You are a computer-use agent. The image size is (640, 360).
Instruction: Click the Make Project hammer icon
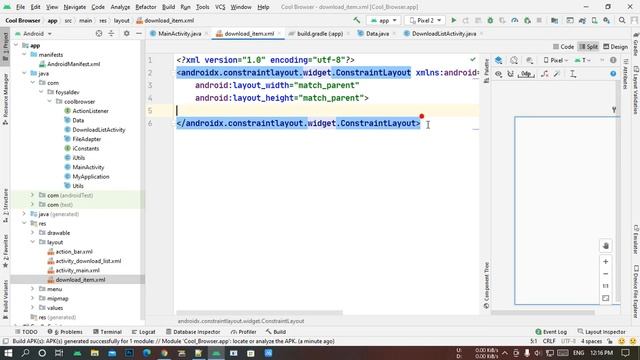(357, 20)
